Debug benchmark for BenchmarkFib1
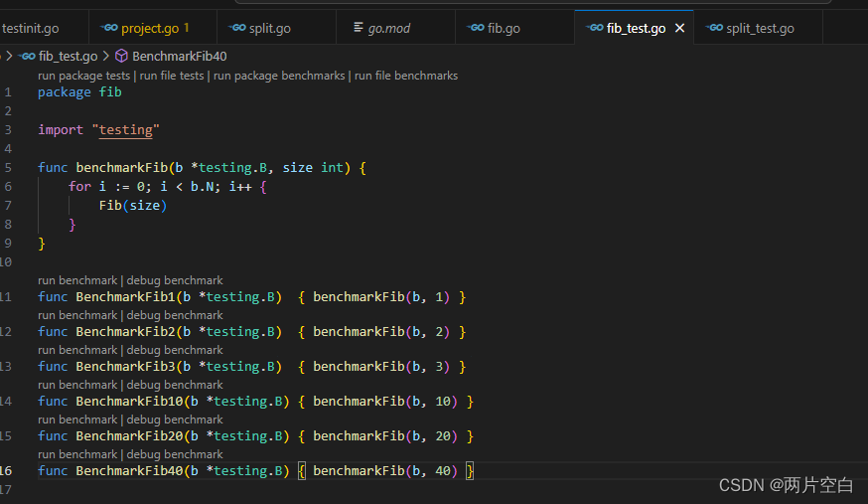 coord(175,280)
